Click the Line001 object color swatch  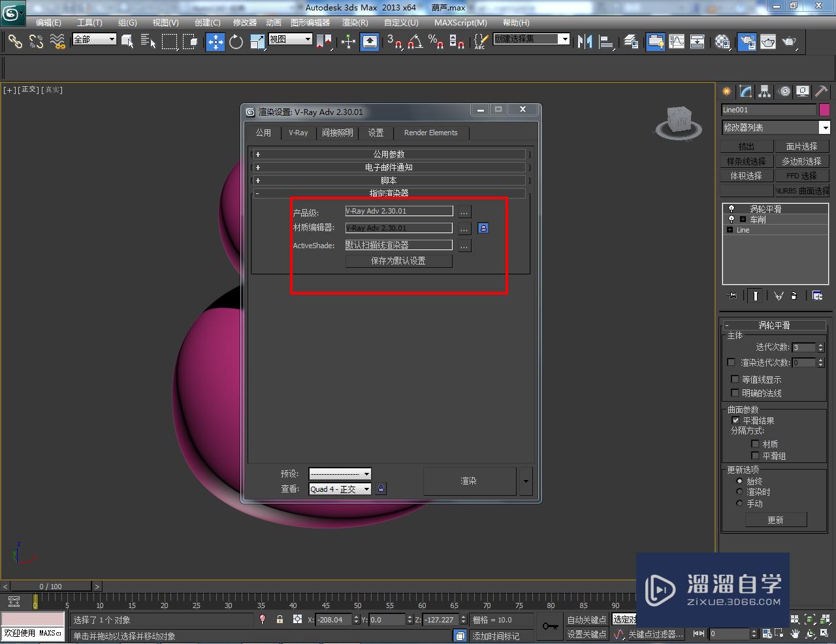825,110
